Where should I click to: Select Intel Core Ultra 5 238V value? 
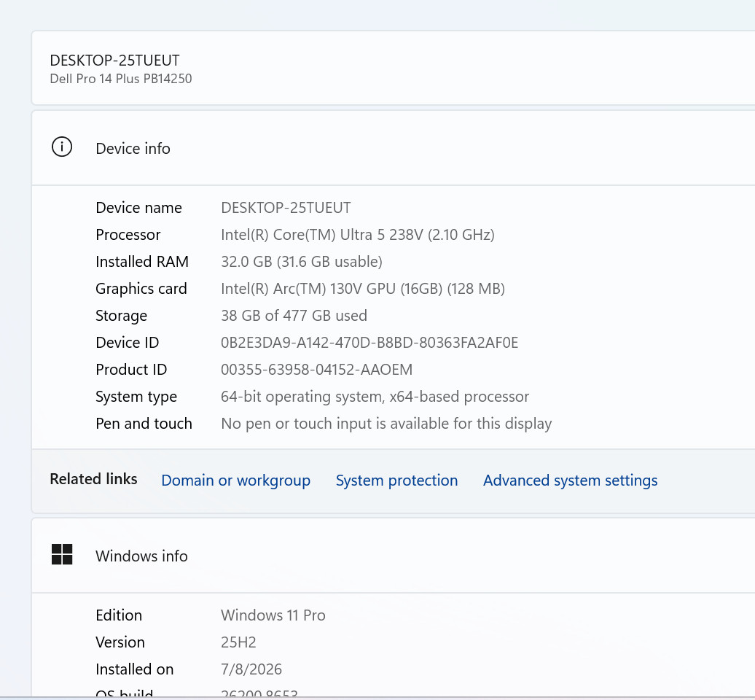pos(358,235)
